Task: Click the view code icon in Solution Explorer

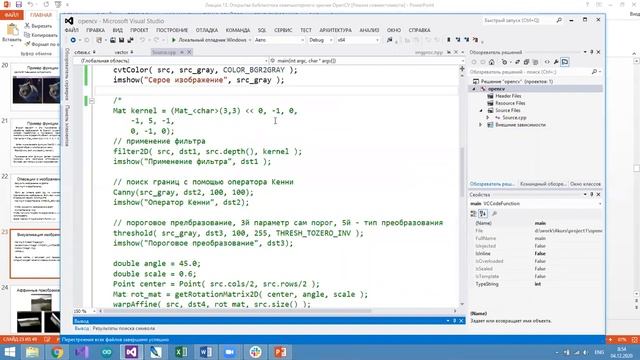Action: (547, 62)
